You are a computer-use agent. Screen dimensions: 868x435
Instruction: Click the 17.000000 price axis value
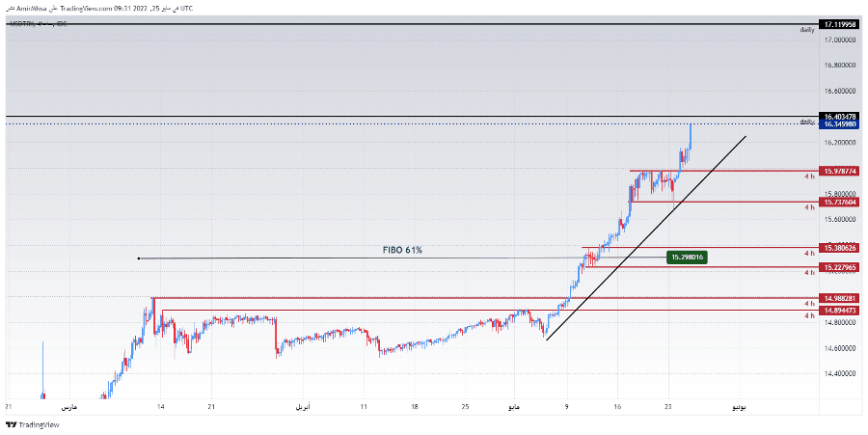tap(840, 40)
